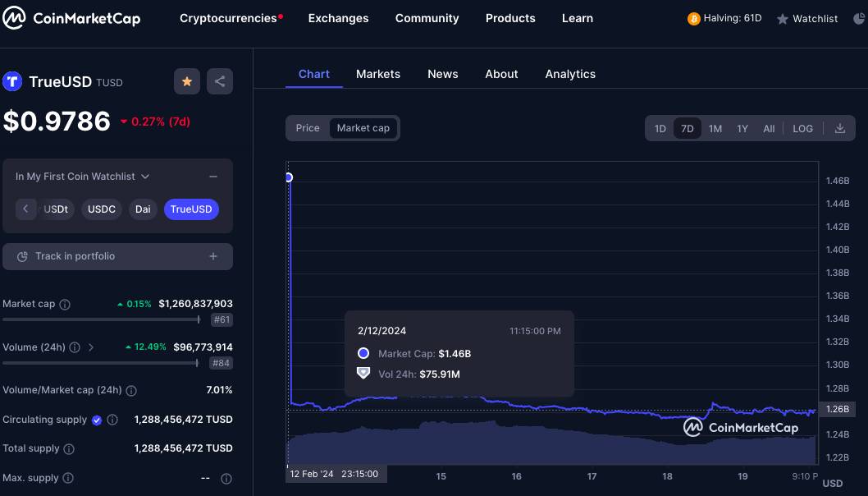Click the CoinMarketCap logo in header
This screenshot has width=868, height=496.
click(x=72, y=18)
